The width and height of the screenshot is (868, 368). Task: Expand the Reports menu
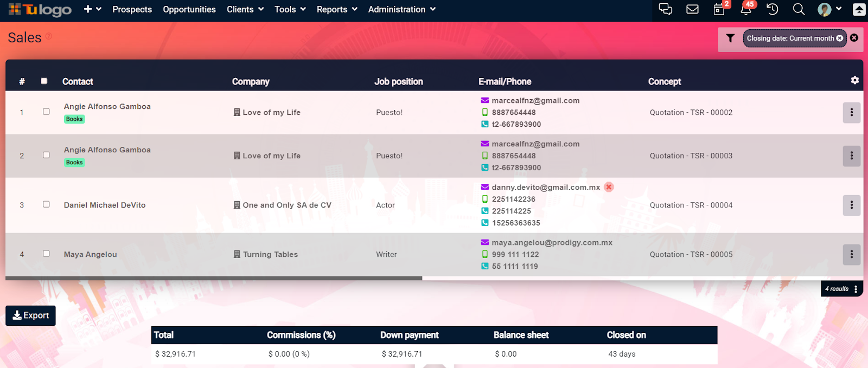point(337,9)
